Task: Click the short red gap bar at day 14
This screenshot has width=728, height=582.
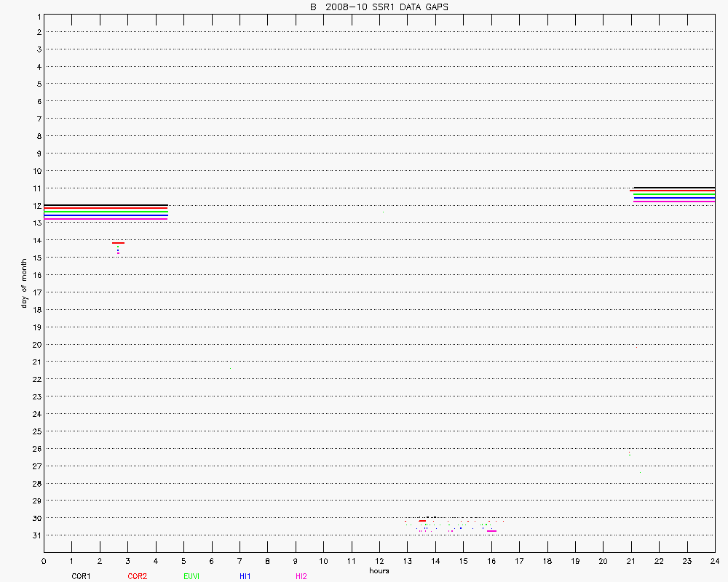Action: pyautogui.click(x=118, y=243)
